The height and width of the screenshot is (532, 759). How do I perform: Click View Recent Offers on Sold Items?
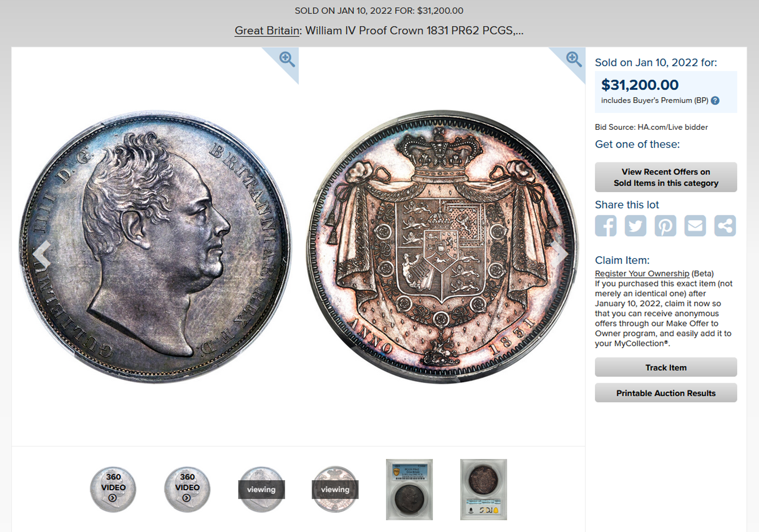(666, 177)
